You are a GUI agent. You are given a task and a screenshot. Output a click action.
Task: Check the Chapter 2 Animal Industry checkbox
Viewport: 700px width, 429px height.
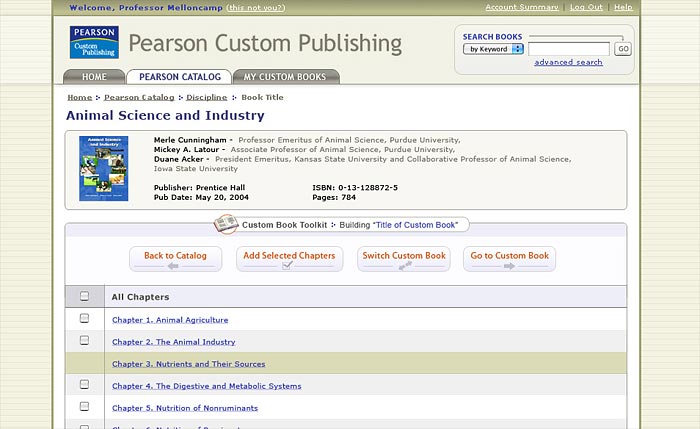click(x=84, y=340)
